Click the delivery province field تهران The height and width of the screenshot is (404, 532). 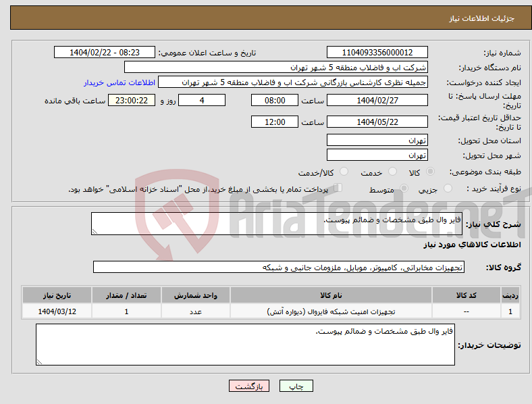point(377,140)
